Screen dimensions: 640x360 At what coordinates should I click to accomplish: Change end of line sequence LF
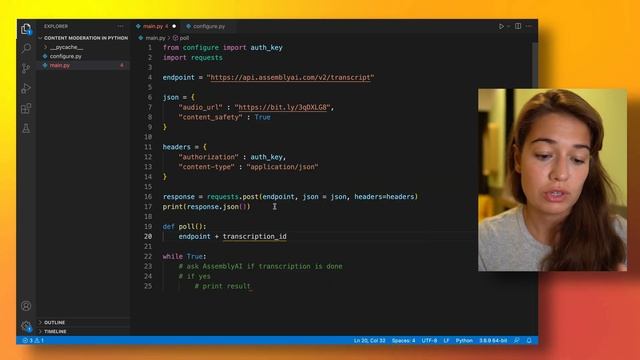(x=446, y=340)
